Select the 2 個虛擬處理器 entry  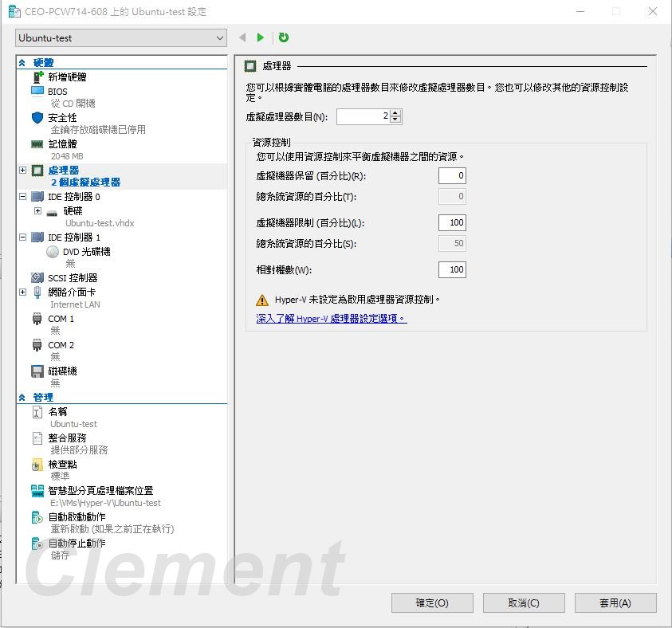click(86, 183)
